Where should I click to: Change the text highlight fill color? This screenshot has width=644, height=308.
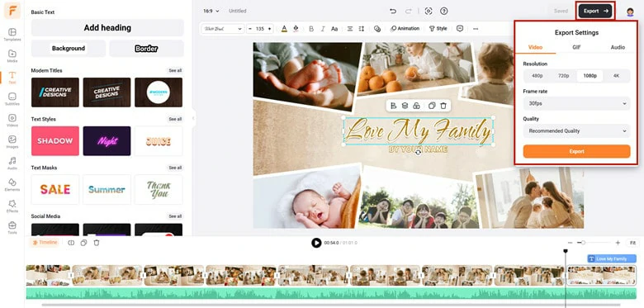click(x=296, y=29)
